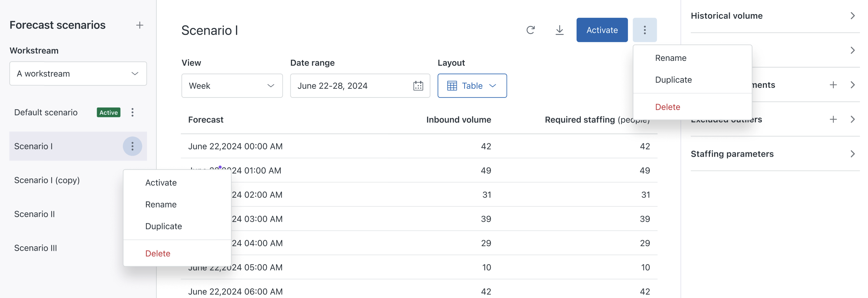Click the June 22-28, 2024 date field

(x=350, y=86)
